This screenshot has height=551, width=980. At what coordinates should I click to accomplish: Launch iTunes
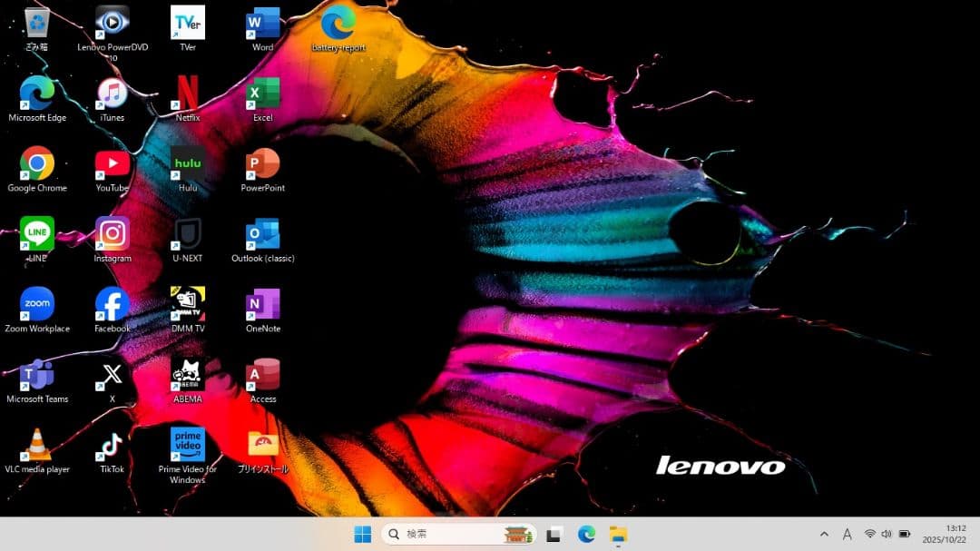coord(111,91)
